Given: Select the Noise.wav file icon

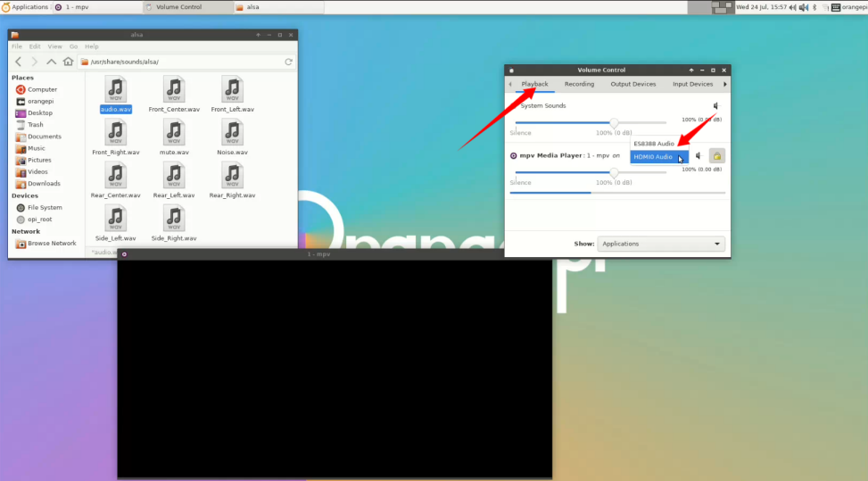Looking at the screenshot, I should click(x=232, y=133).
